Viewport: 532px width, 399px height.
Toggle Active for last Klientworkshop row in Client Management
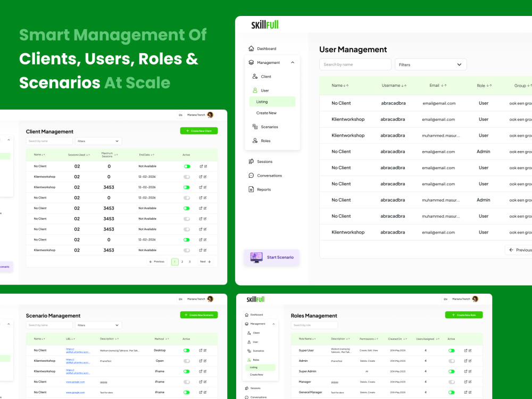tap(187, 251)
